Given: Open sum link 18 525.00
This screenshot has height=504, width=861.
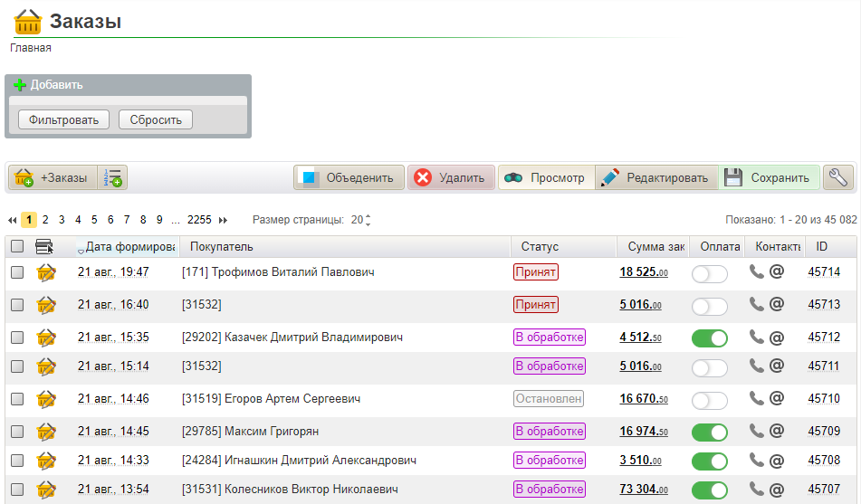Looking at the screenshot, I should pyautogui.click(x=644, y=271).
